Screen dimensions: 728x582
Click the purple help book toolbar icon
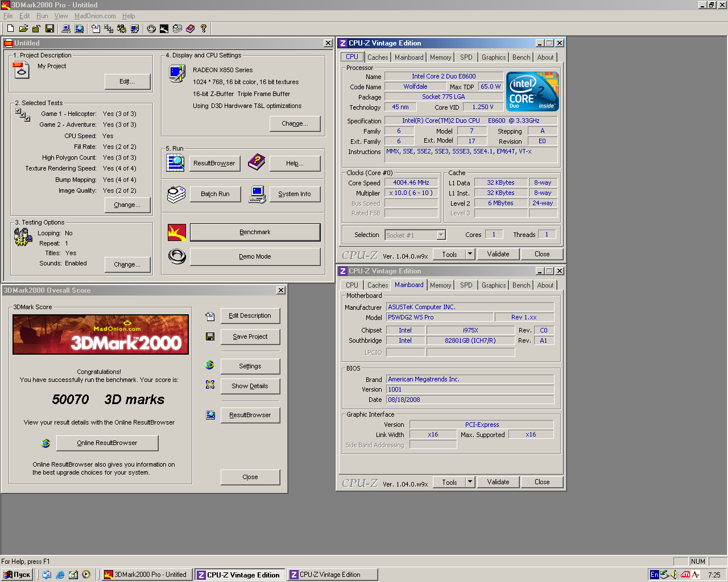190,28
